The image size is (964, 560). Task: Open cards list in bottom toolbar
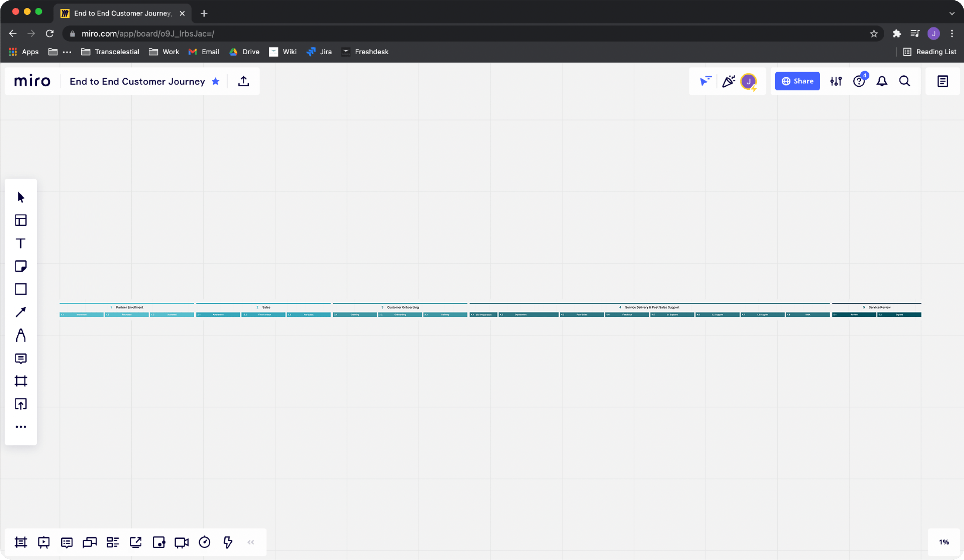tap(112, 543)
